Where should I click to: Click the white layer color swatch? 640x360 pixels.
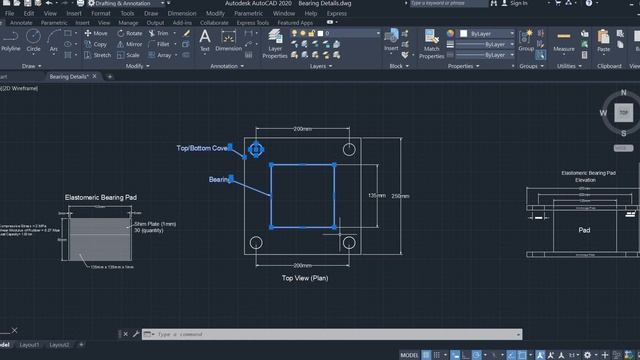pos(320,33)
